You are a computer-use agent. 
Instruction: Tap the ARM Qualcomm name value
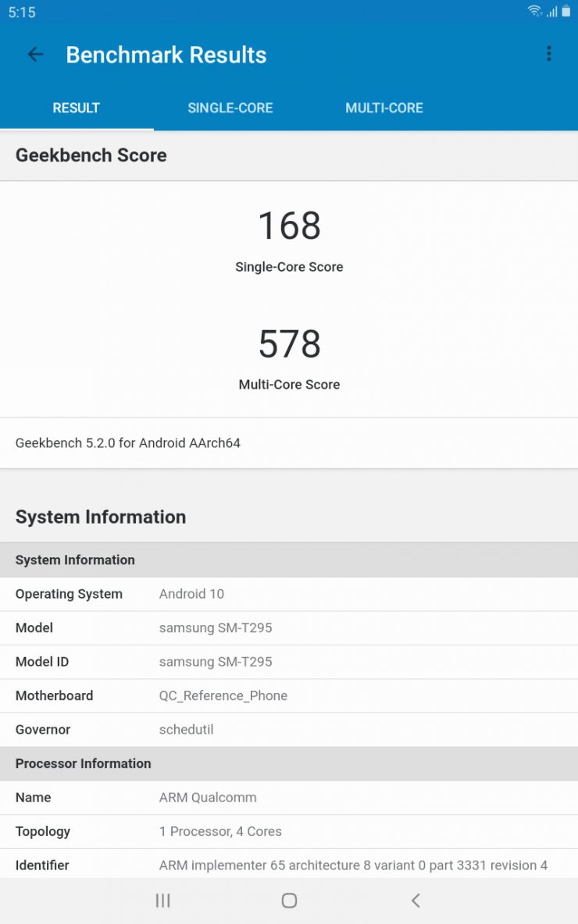(x=208, y=798)
